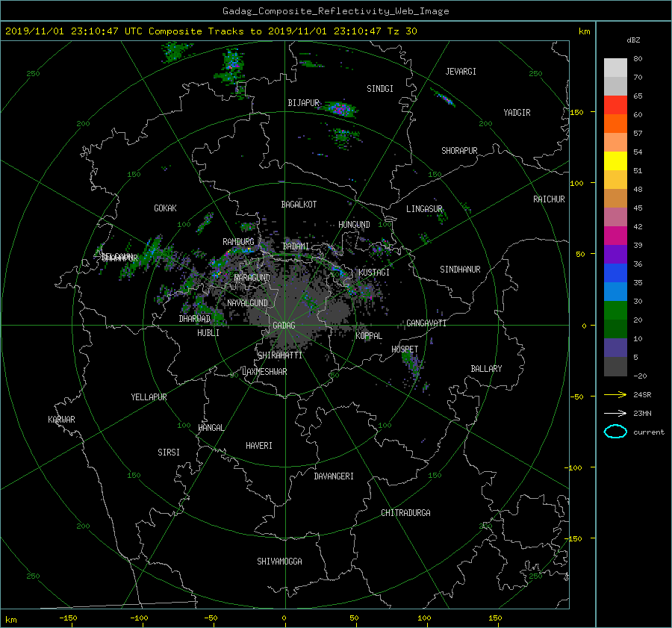Select the SINDHANUR label

point(460,270)
